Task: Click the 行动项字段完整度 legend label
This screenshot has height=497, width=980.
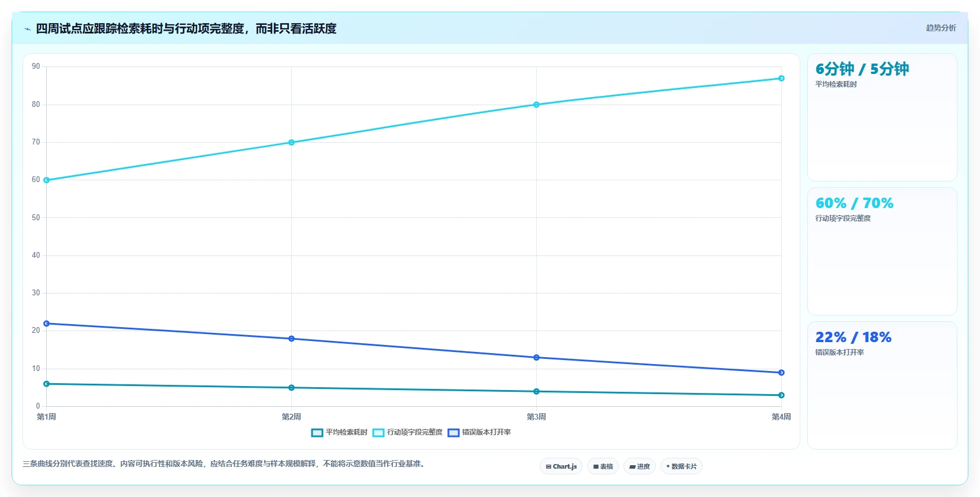Action: coord(415,432)
